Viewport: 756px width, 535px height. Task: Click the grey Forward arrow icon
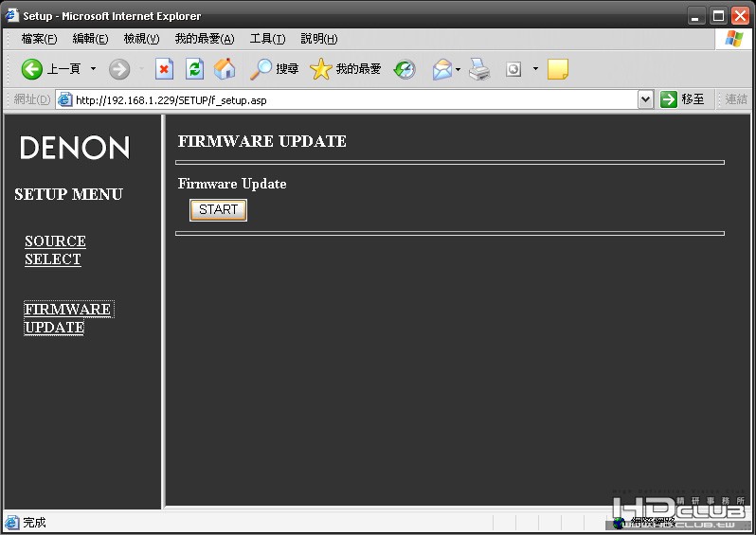coord(119,69)
